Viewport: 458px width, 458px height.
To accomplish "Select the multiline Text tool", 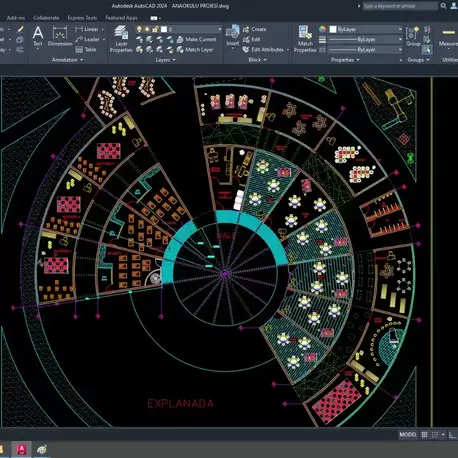I will [x=38, y=36].
